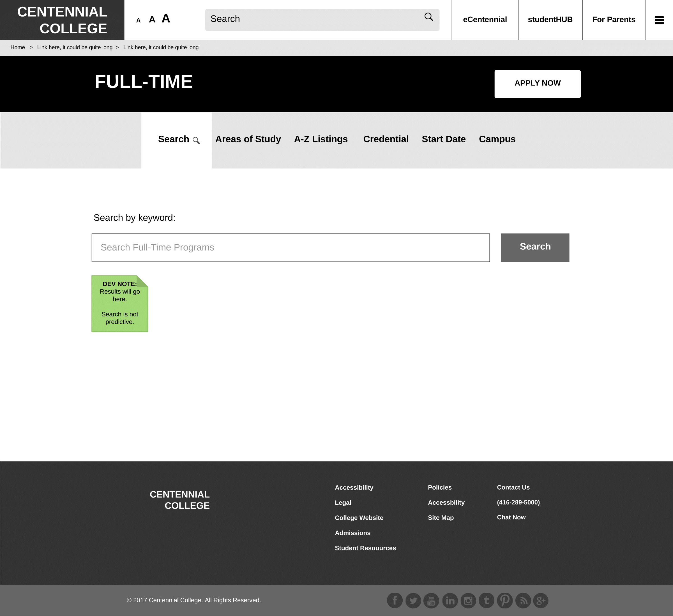Toggle font size to smallest A
Screen dimensions: 673x616
(x=139, y=20)
